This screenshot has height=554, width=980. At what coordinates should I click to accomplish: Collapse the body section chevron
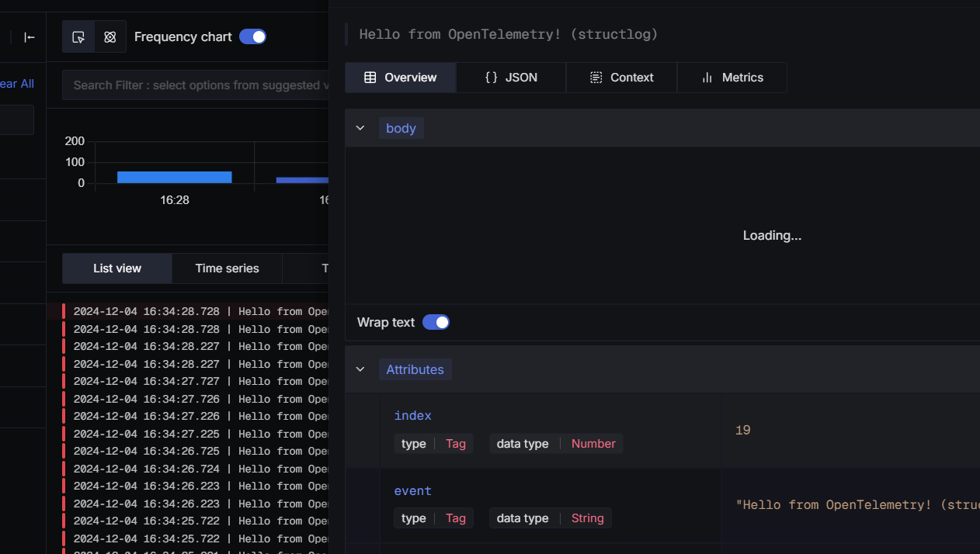click(x=360, y=128)
